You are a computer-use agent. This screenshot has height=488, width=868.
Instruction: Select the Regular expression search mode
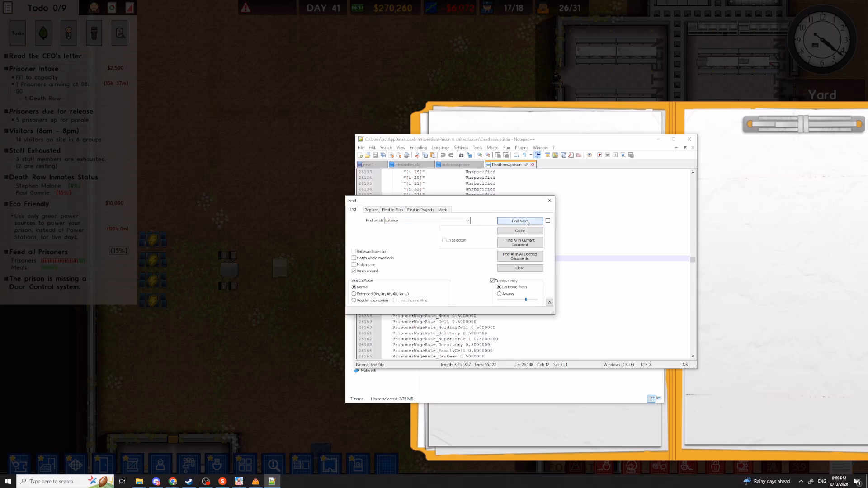[x=354, y=300]
